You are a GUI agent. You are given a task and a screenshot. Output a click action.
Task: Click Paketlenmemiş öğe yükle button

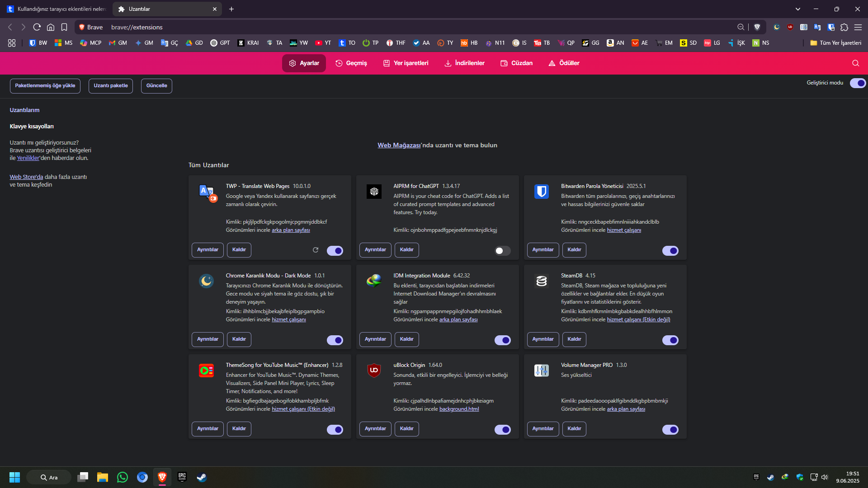45,86
